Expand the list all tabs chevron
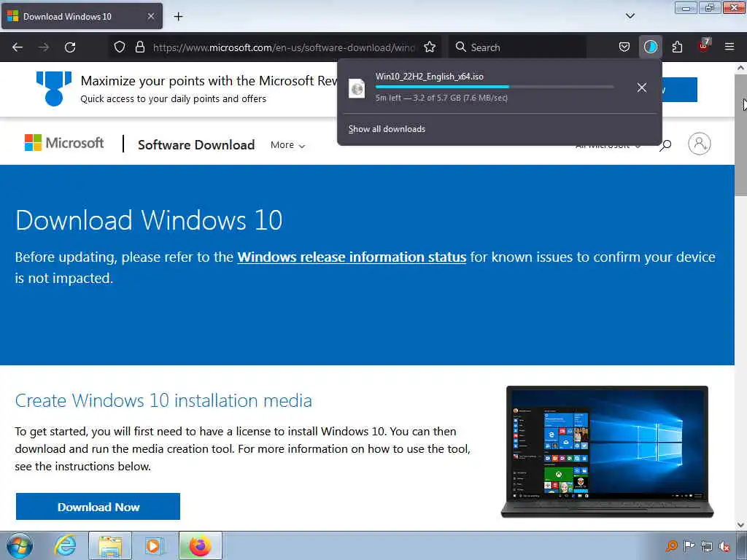 (630, 17)
